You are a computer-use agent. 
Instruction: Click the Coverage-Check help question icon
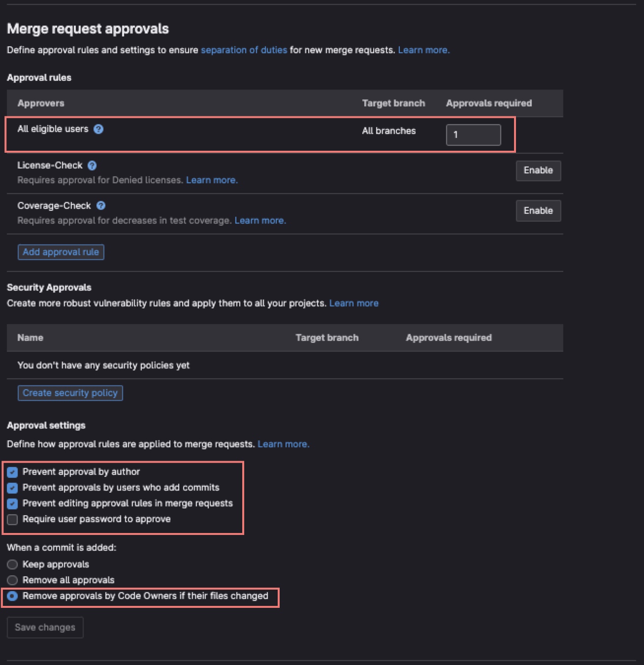[x=101, y=206]
